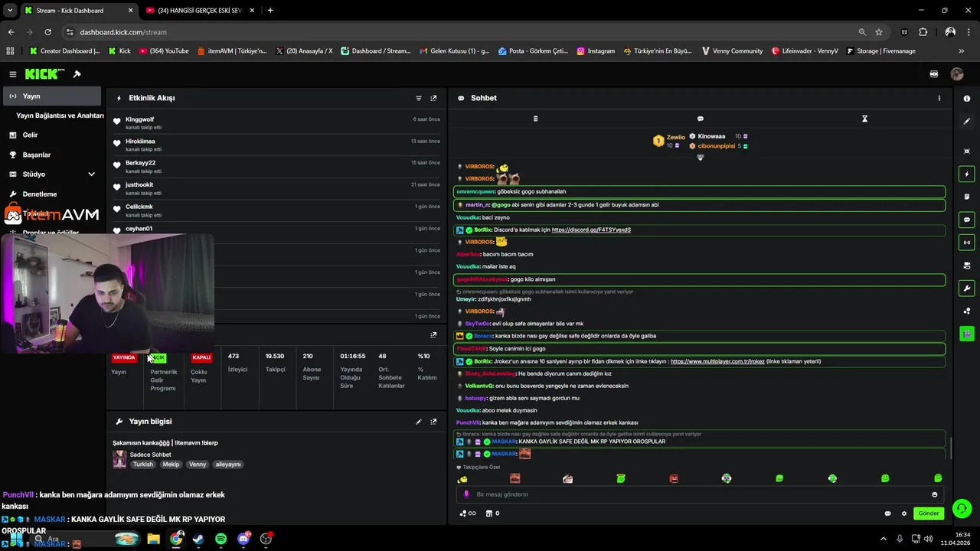Click the Discord invite link in chat
This screenshot has height=551, width=980.
pyautogui.click(x=591, y=230)
